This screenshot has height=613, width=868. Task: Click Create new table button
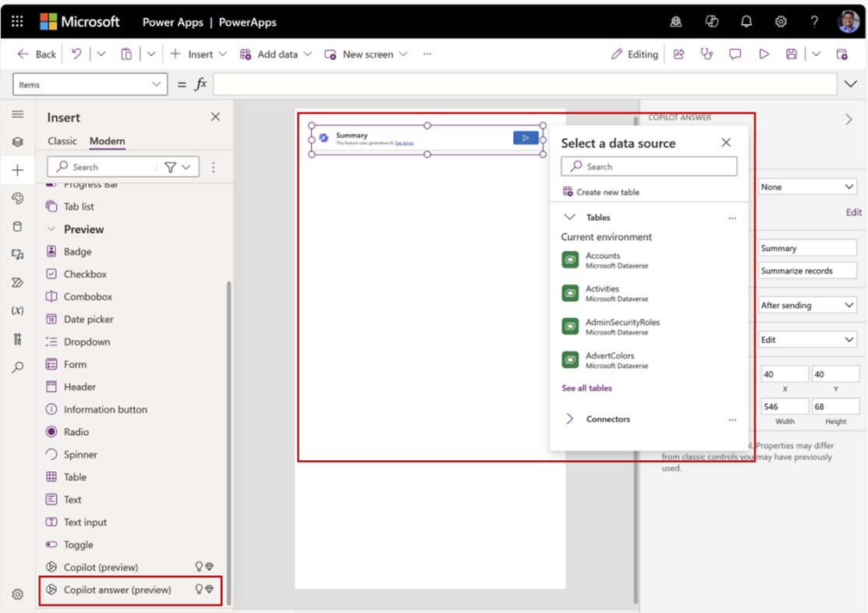point(601,192)
